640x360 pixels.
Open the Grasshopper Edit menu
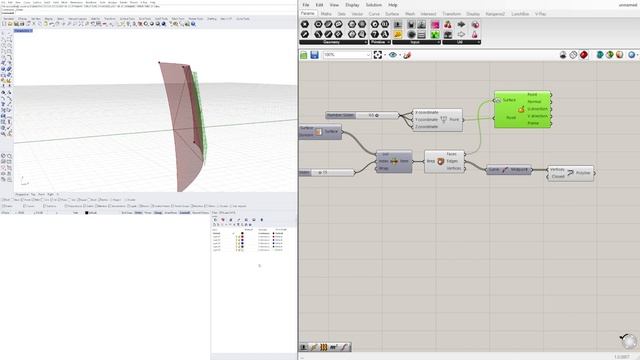point(319,5)
